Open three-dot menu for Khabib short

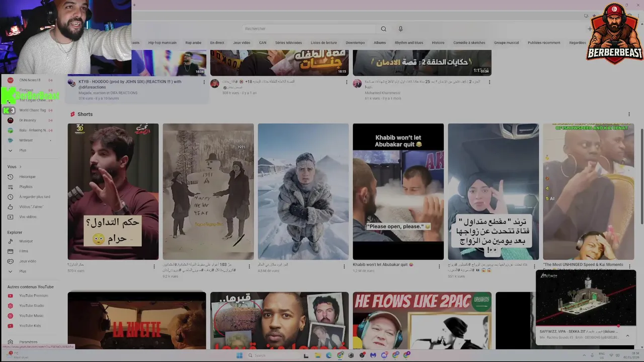coord(439,266)
